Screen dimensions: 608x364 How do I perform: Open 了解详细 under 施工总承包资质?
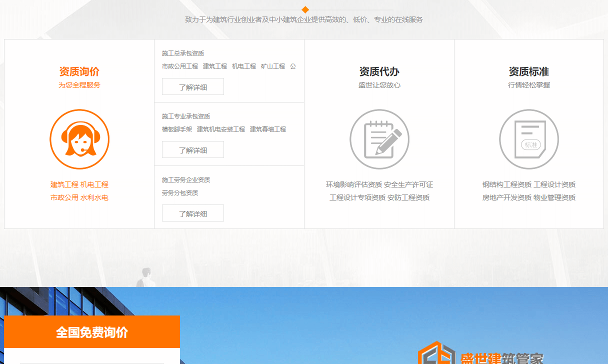pyautogui.click(x=192, y=86)
